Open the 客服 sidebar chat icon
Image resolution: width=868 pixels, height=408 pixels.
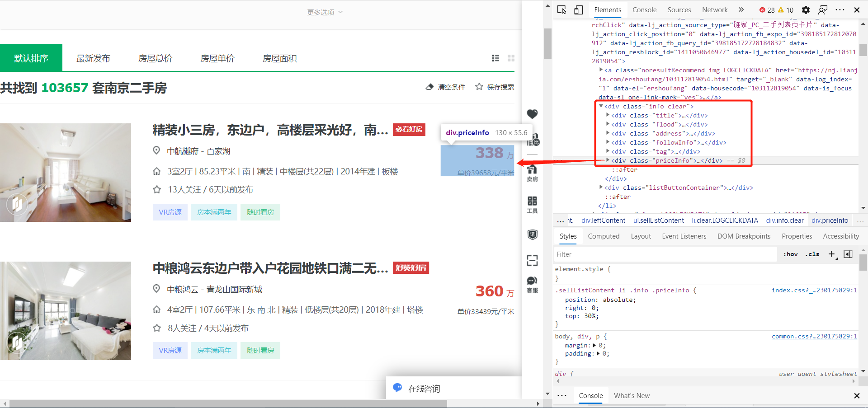click(533, 285)
